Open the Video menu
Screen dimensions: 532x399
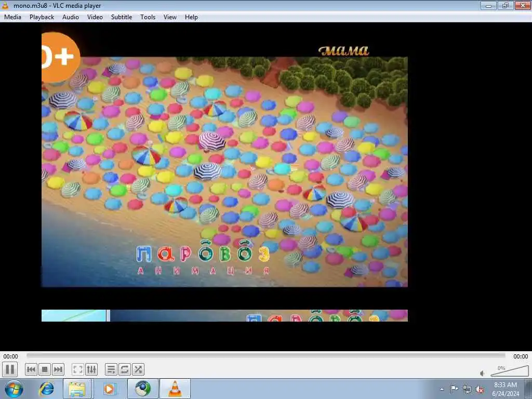tap(95, 17)
